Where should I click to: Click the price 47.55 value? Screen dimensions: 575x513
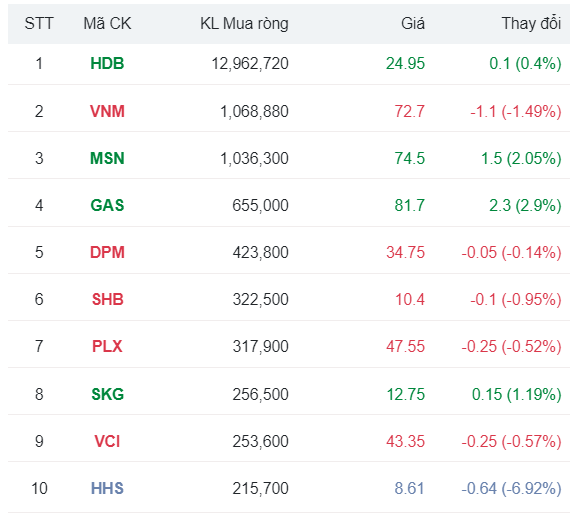pyautogui.click(x=405, y=346)
